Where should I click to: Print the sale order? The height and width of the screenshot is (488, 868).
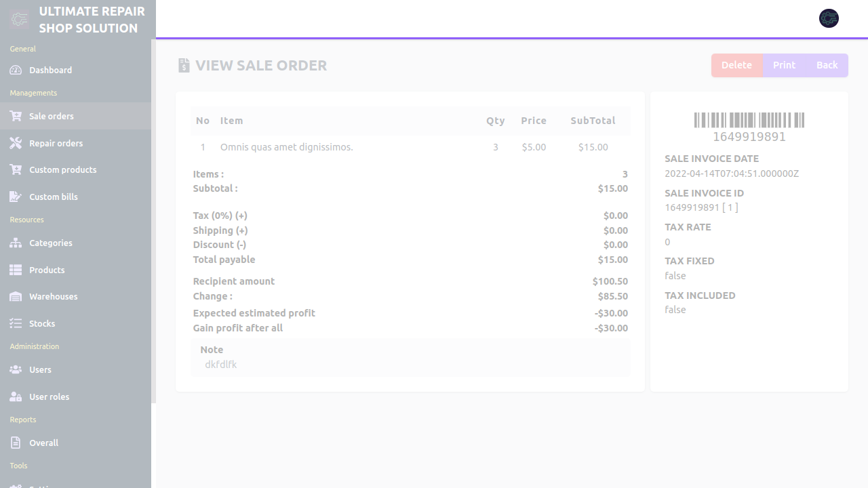pos(784,65)
